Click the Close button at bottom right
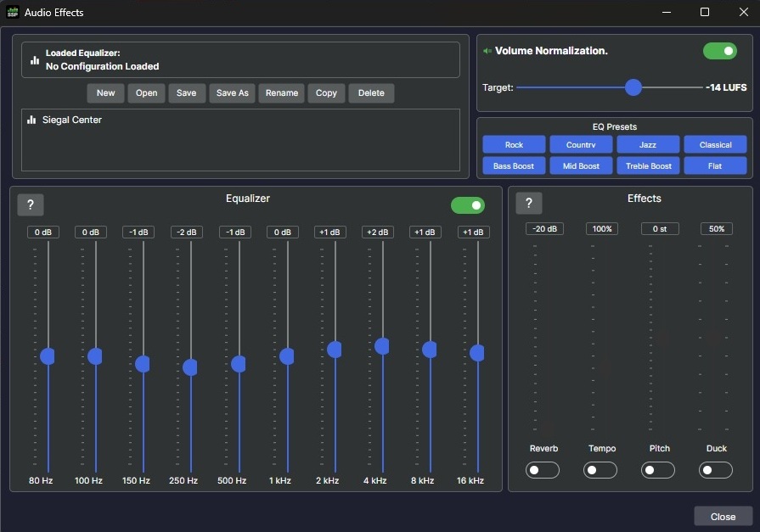 point(723,517)
